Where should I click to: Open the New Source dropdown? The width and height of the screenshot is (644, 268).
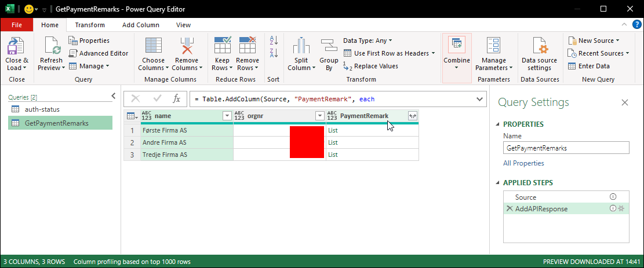(594, 40)
